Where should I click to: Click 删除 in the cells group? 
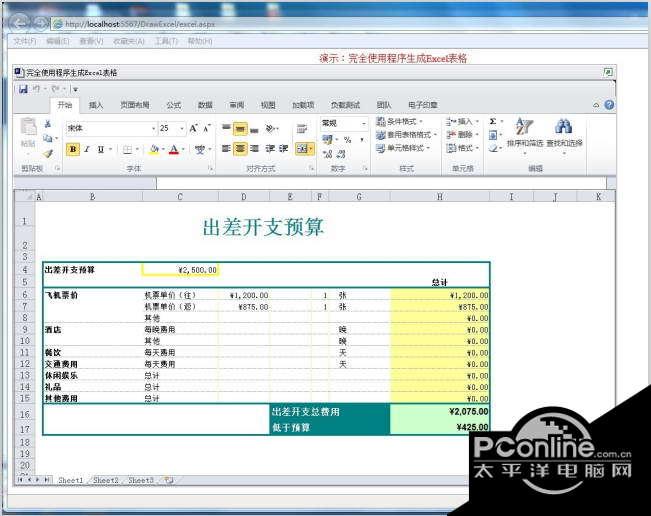[x=462, y=135]
